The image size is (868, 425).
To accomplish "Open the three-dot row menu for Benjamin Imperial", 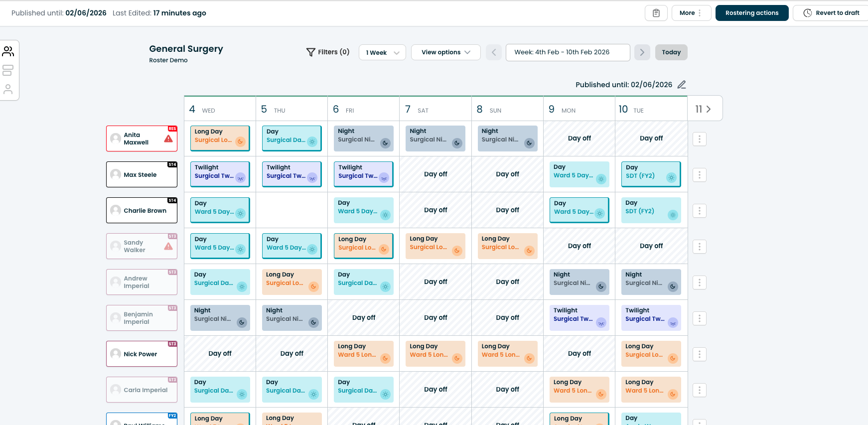I will tap(699, 318).
